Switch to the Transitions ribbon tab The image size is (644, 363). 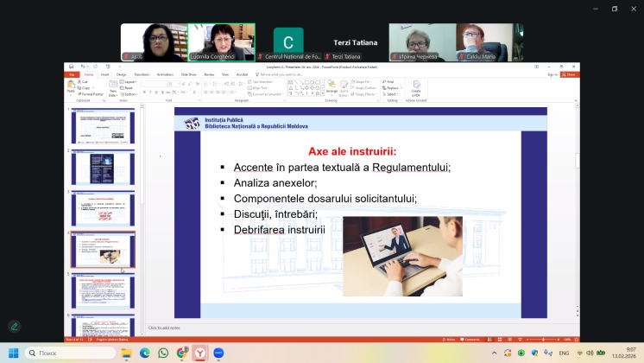tap(142, 74)
